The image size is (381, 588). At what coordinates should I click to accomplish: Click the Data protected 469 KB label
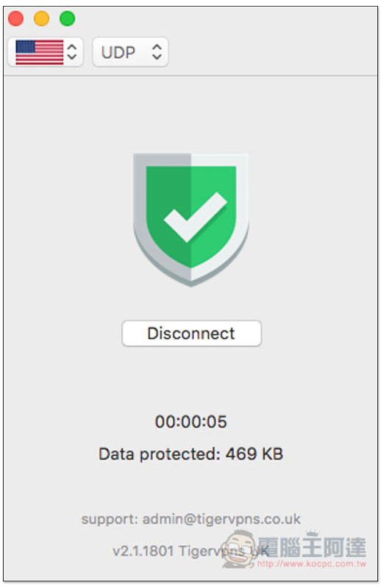(190, 453)
